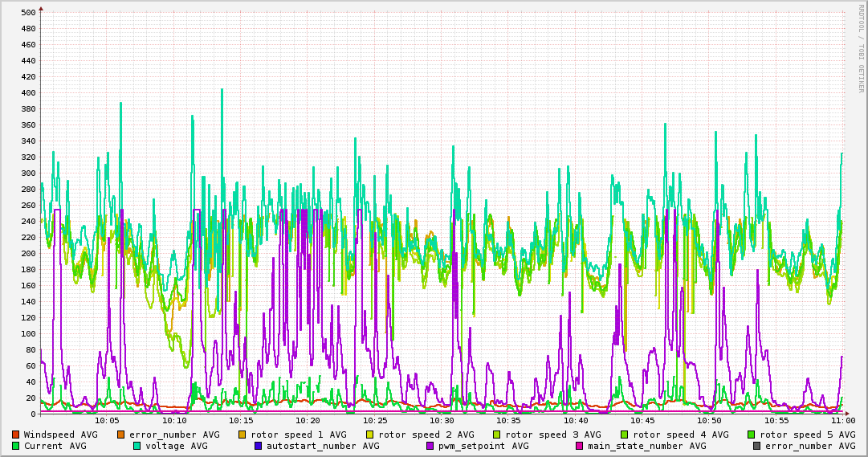Click the pink main_state_number AVG swatch
Viewport: 868px width, 457px height.
coord(580,446)
